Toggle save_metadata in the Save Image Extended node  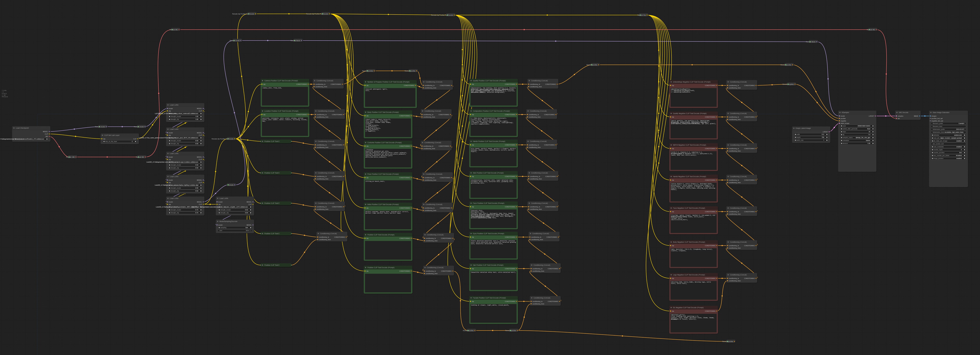(x=948, y=147)
